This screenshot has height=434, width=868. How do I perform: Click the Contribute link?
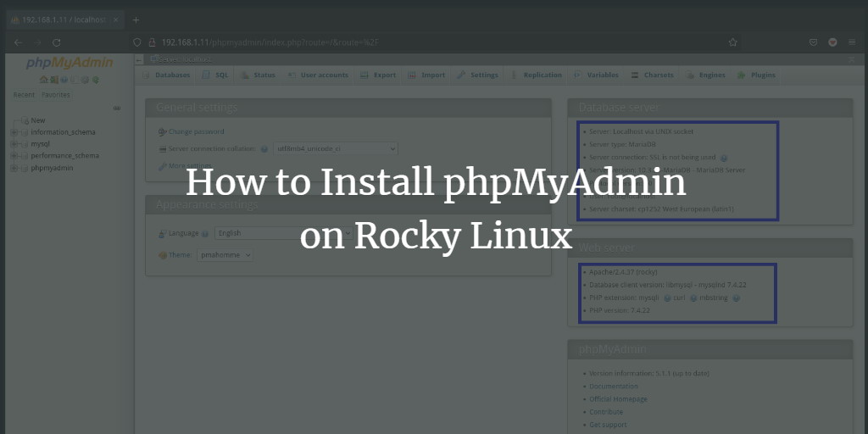point(605,412)
